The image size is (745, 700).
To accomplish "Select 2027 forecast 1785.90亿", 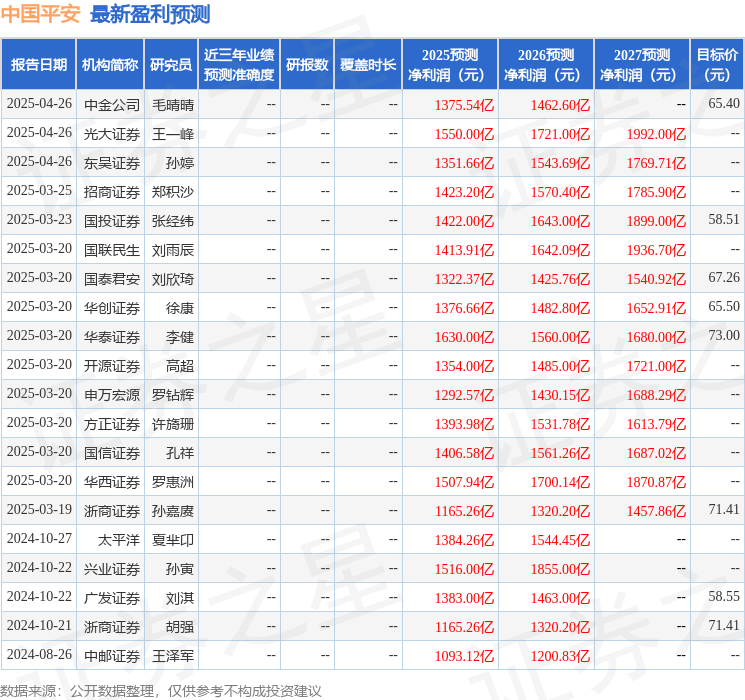I will tap(656, 192).
